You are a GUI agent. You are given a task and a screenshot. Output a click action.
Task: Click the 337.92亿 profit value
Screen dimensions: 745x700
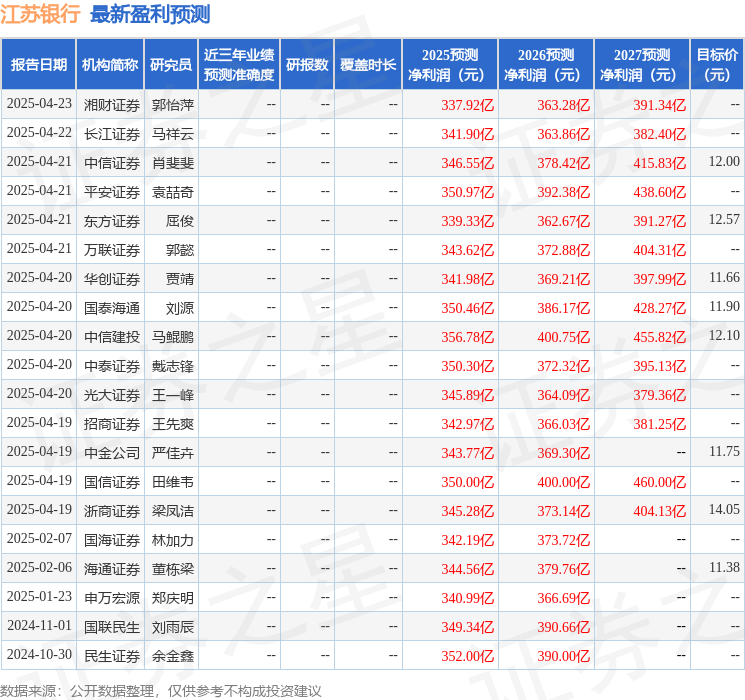tap(468, 105)
